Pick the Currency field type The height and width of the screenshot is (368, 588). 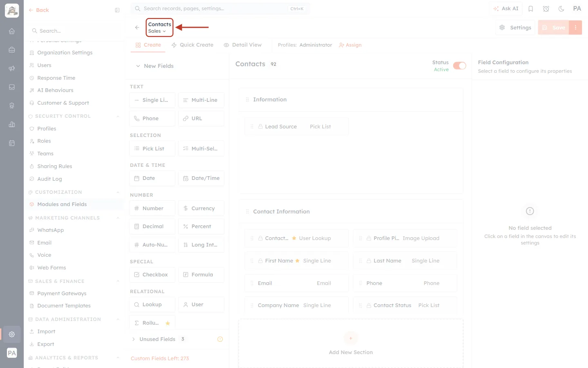[201, 208]
